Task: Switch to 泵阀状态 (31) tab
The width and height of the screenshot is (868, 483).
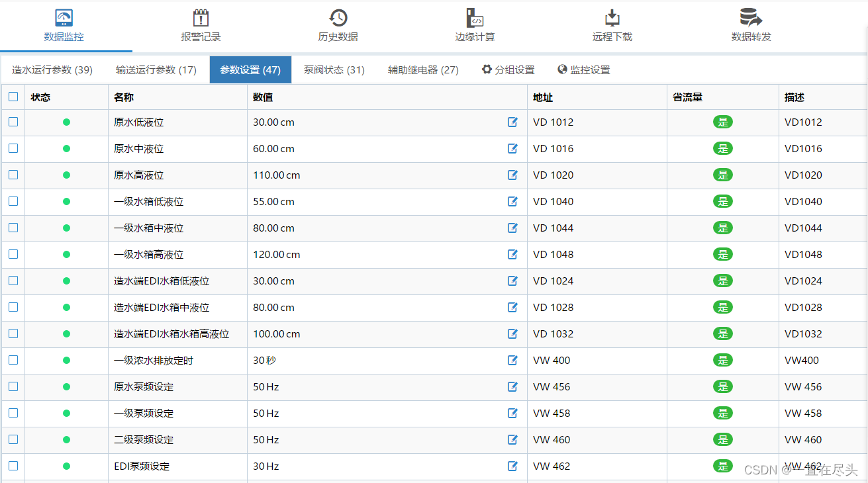Action: (x=334, y=69)
